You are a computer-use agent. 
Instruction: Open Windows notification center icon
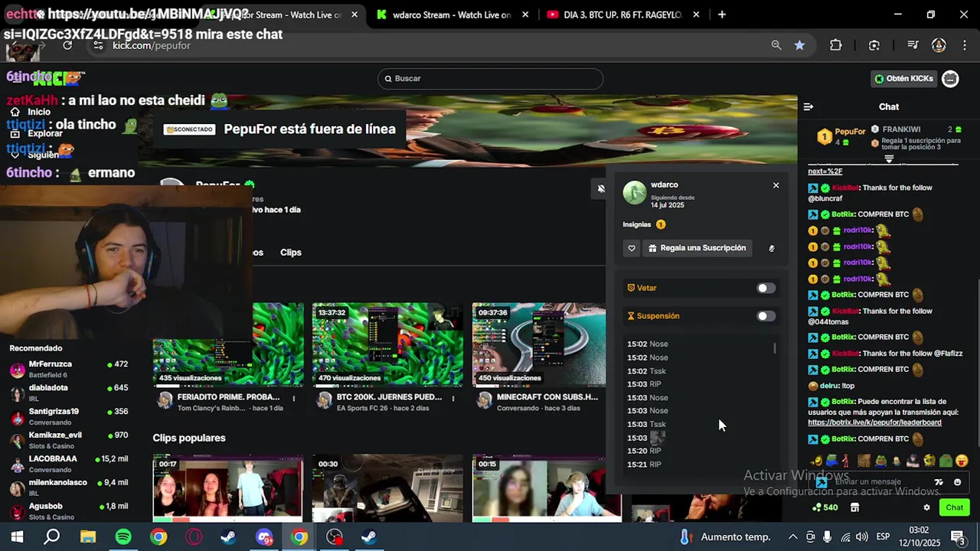coord(957,537)
